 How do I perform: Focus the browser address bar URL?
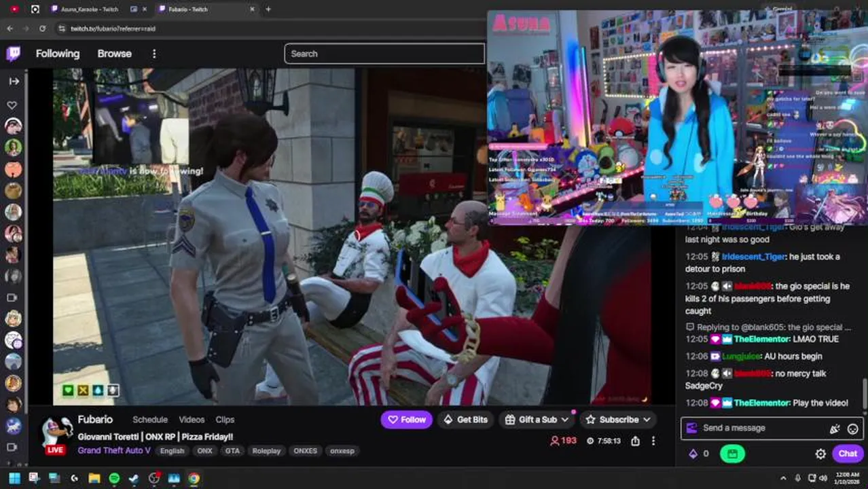(113, 29)
